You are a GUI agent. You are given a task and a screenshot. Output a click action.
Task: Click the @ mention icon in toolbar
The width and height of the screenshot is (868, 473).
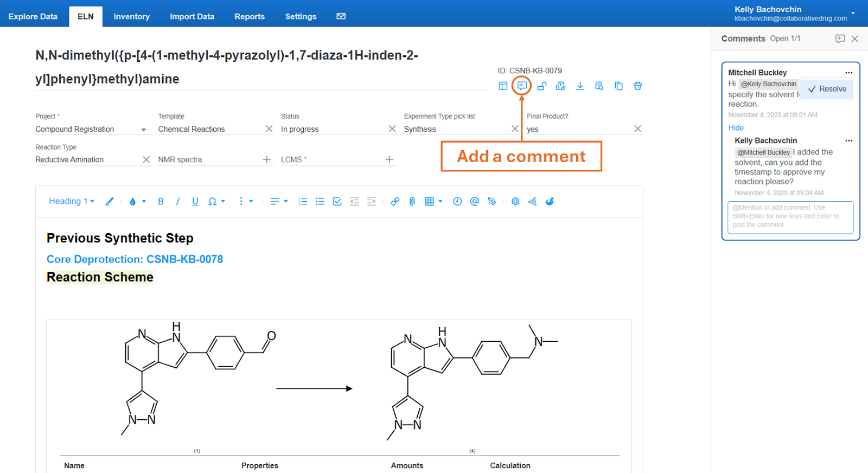tap(475, 201)
